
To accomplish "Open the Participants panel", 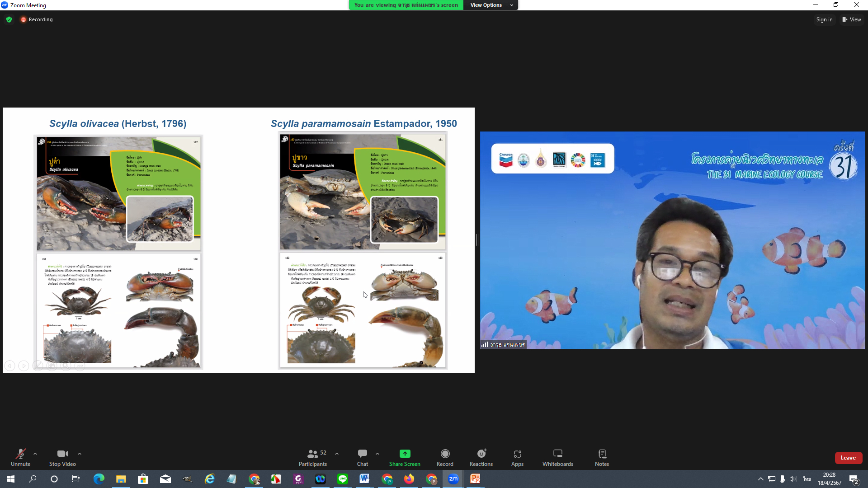I will click(x=312, y=457).
